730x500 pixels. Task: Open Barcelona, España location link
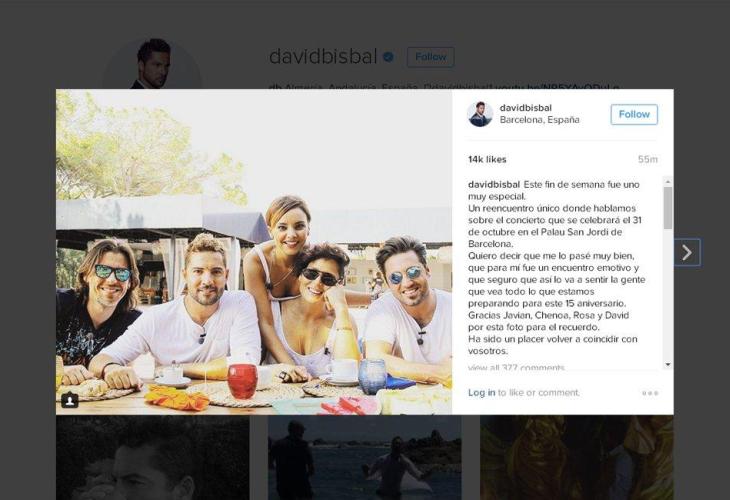[540, 120]
